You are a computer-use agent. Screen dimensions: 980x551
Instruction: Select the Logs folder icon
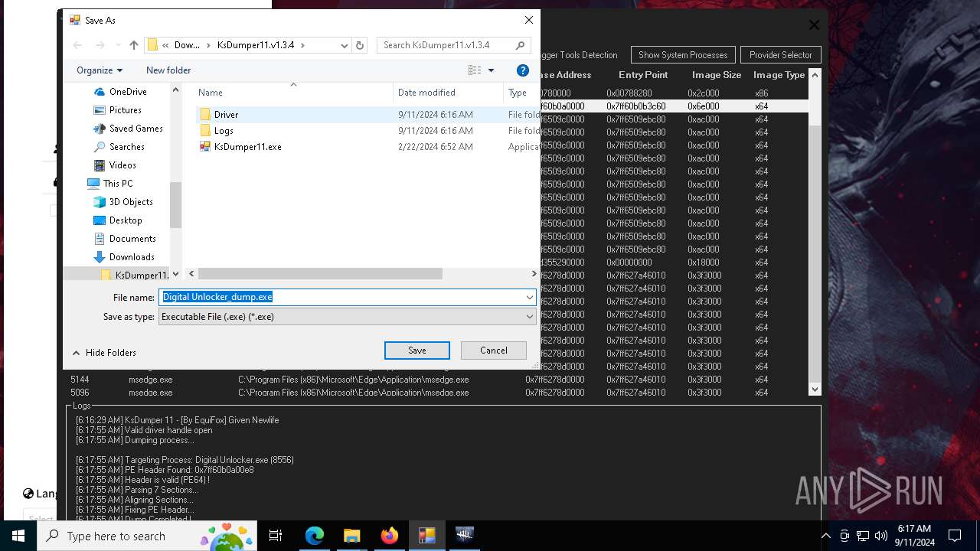click(x=205, y=131)
